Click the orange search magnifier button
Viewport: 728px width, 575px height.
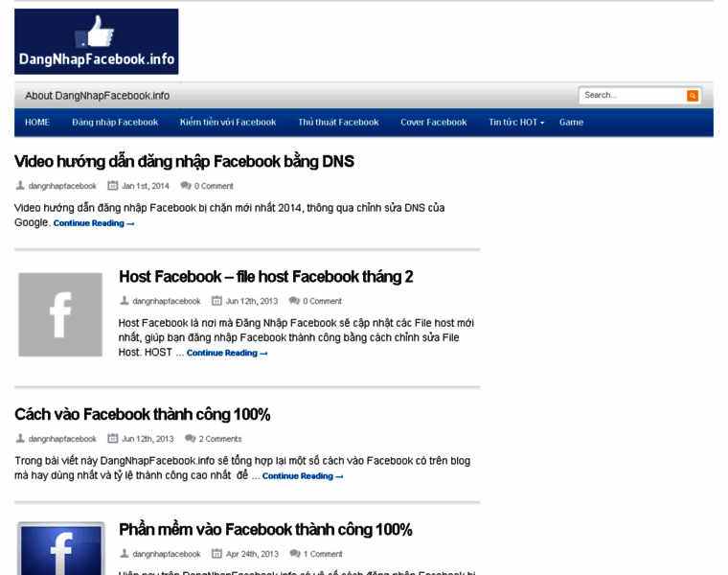pyautogui.click(x=693, y=96)
